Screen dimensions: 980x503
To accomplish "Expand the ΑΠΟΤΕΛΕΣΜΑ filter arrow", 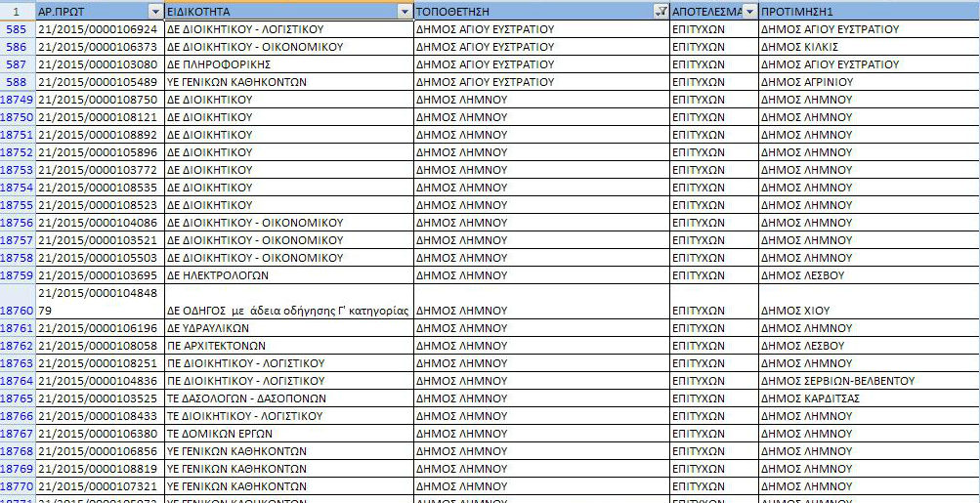I will (749, 11).
